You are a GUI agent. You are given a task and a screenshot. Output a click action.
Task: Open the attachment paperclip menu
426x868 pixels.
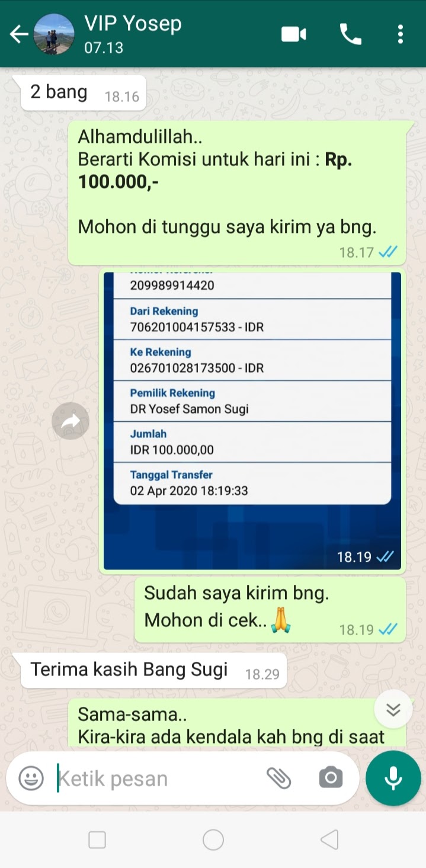coord(278,778)
